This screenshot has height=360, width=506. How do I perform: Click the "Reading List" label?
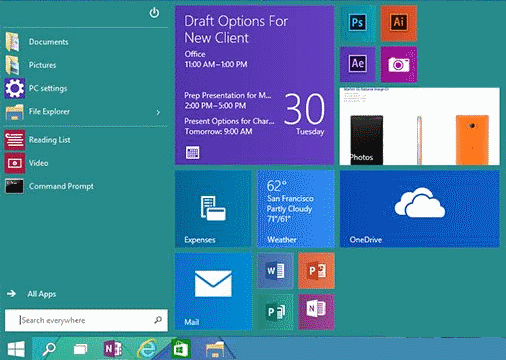[x=50, y=140]
